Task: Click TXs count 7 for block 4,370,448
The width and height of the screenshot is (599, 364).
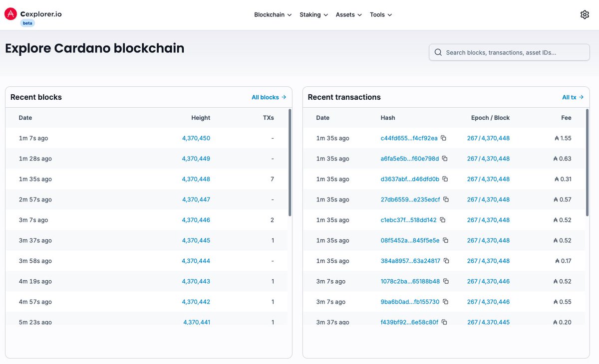Action: click(272, 179)
